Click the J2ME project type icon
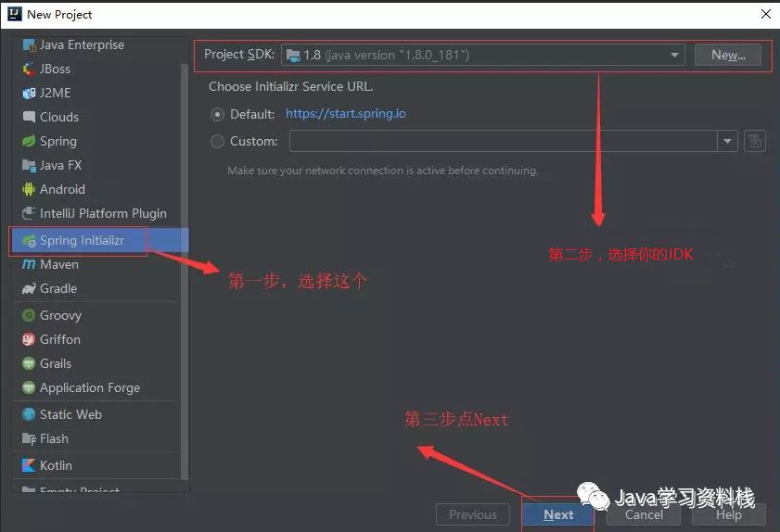 tap(29, 93)
